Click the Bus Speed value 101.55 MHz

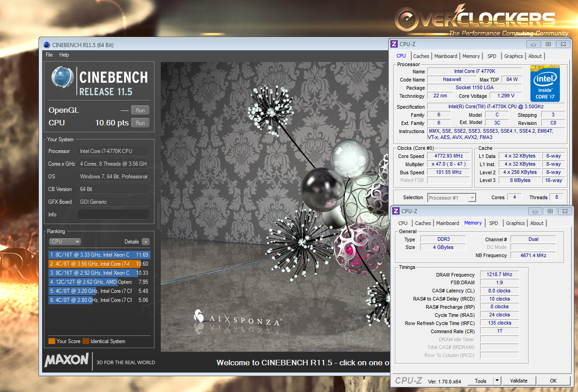(x=448, y=172)
